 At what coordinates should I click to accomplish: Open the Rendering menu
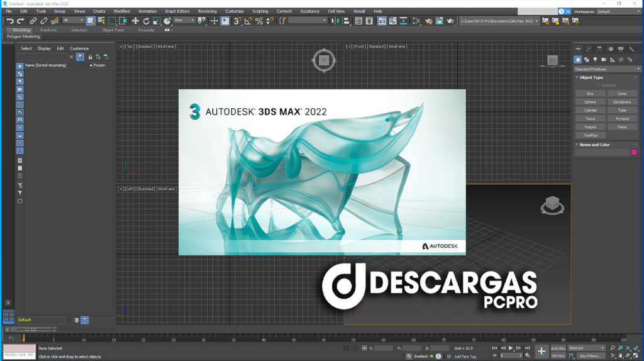(207, 11)
